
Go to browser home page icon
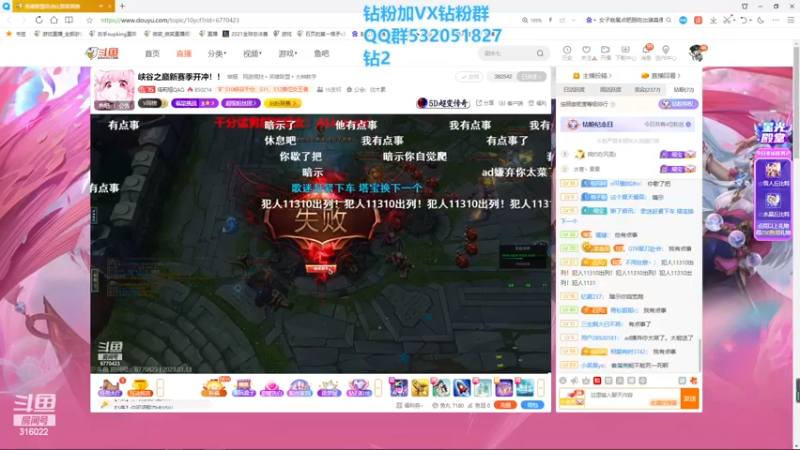[54, 20]
